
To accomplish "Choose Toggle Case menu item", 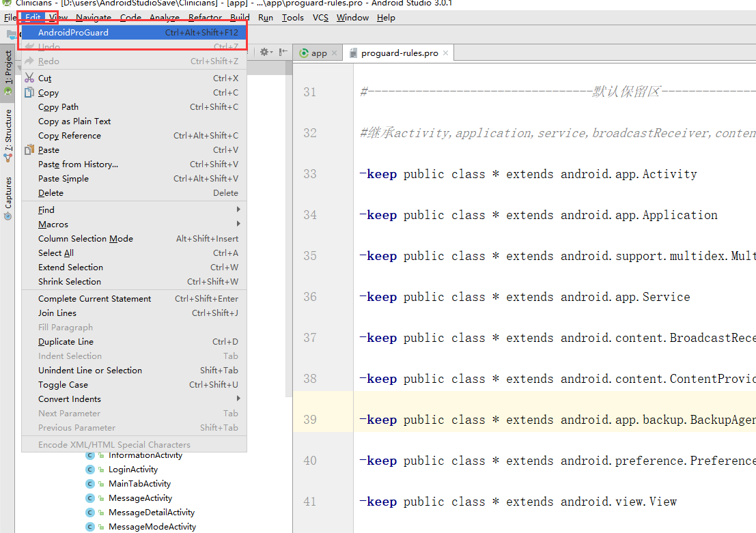I will pyautogui.click(x=134, y=385).
